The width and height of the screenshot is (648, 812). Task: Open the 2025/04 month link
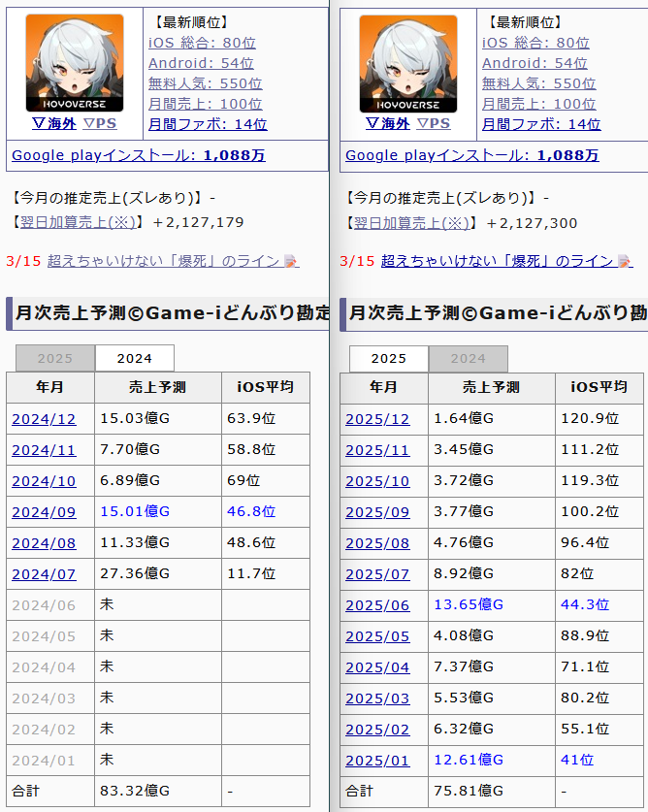point(377,667)
